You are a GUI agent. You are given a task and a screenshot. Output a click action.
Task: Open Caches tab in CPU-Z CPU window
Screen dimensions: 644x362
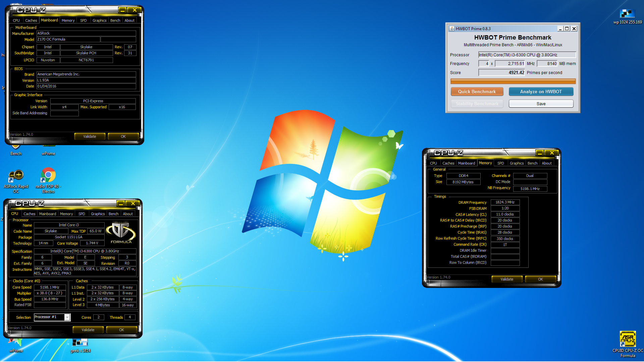pos(29,214)
